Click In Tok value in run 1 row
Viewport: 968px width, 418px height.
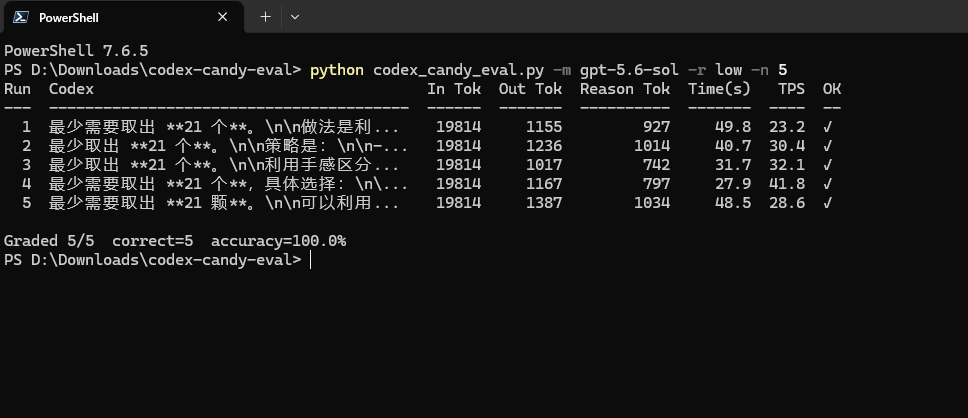[458, 127]
